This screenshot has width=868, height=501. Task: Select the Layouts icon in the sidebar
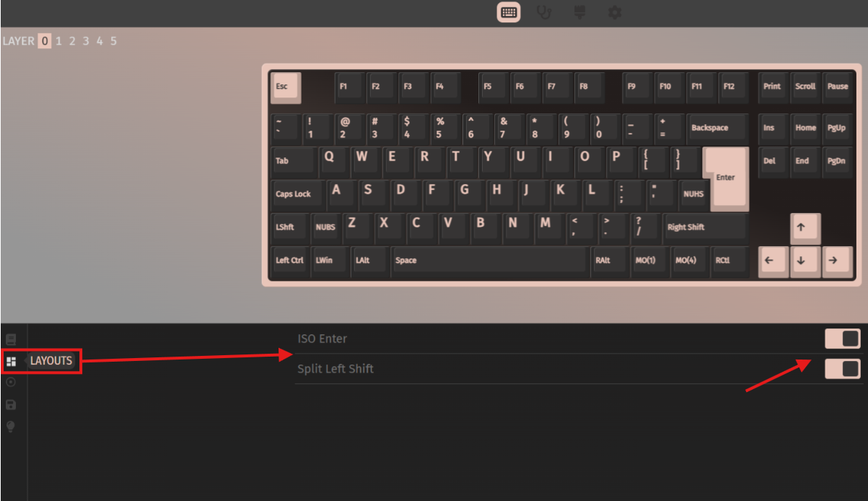(x=11, y=361)
